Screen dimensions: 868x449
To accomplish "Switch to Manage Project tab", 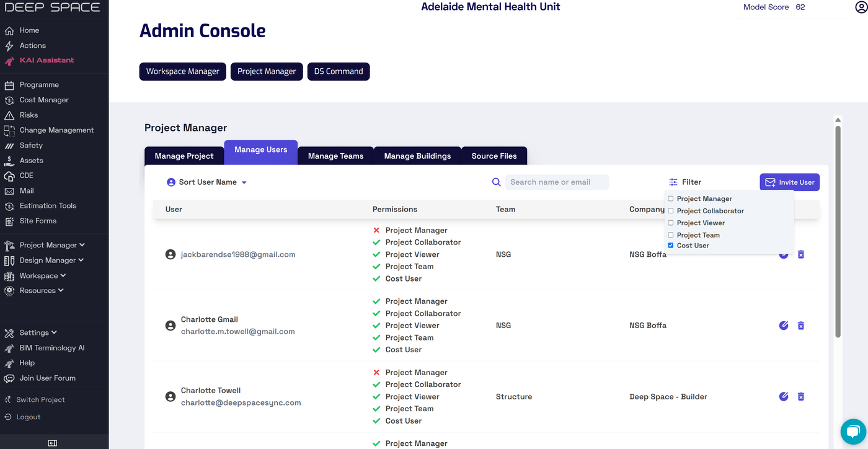I will (184, 156).
